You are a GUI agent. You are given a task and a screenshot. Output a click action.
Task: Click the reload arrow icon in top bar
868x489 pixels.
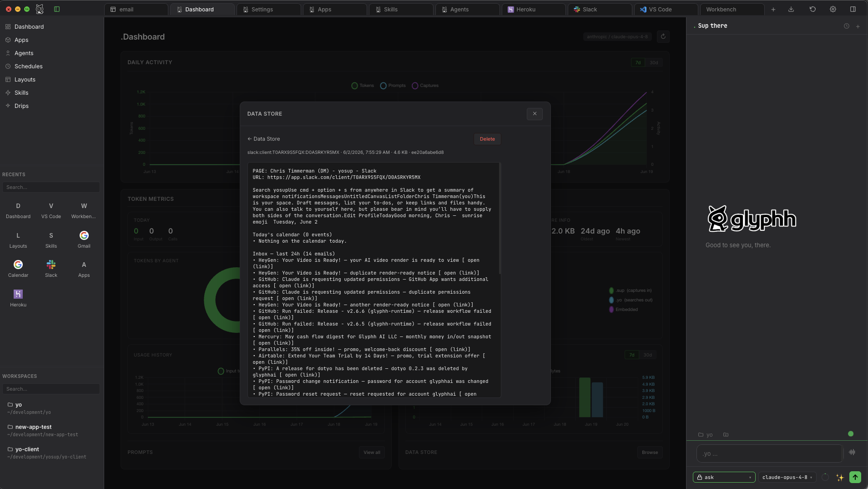812,9
